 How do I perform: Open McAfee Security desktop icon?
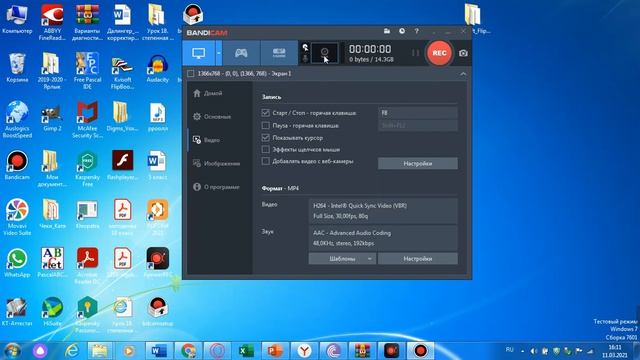pyautogui.click(x=87, y=120)
